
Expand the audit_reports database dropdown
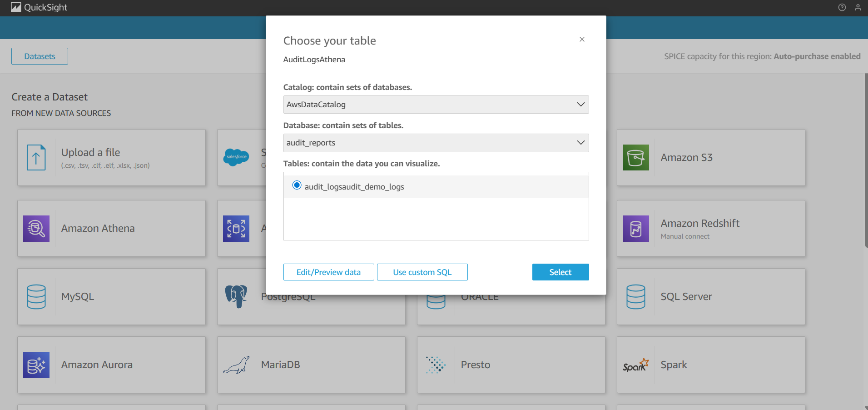click(x=436, y=143)
